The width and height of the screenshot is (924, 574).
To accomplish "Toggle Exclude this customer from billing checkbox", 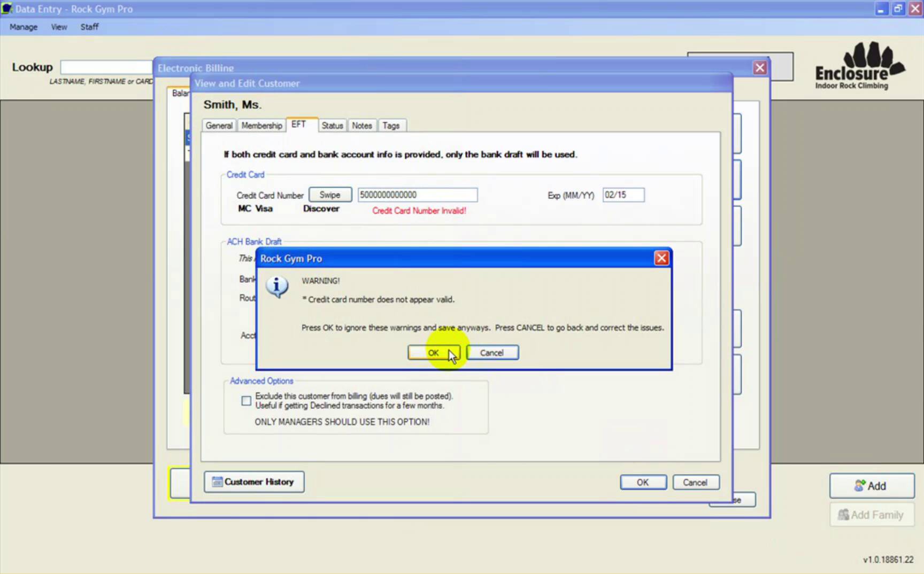I will coord(246,401).
